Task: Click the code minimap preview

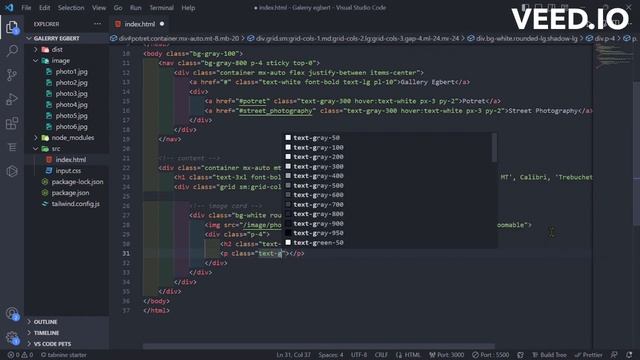Action: coord(613,57)
